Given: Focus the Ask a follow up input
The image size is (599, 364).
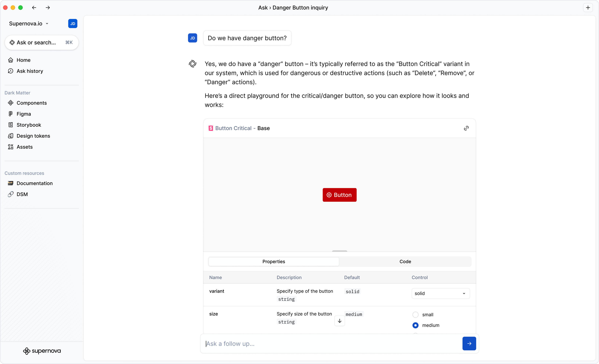Looking at the screenshot, I should point(331,344).
